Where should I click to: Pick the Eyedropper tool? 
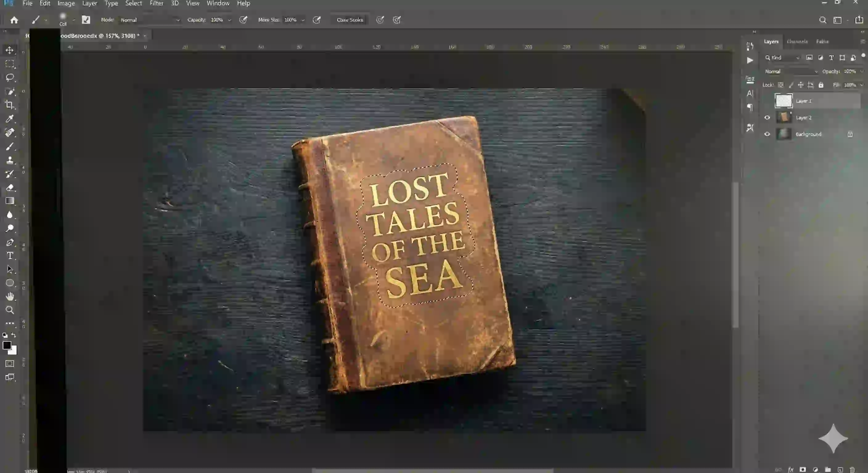point(10,119)
